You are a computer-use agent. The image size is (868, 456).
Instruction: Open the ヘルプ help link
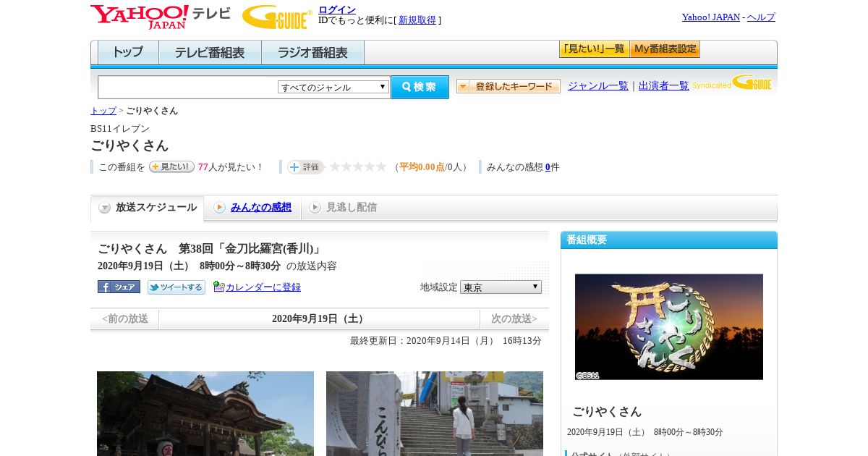(761, 17)
